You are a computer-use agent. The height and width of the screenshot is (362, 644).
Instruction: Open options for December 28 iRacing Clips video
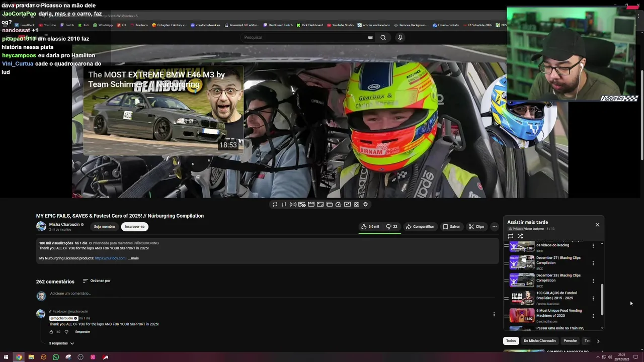[593, 281]
